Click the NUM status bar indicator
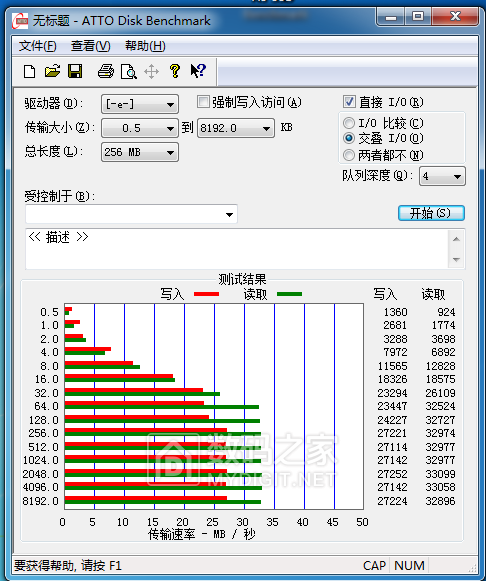 click(x=409, y=566)
